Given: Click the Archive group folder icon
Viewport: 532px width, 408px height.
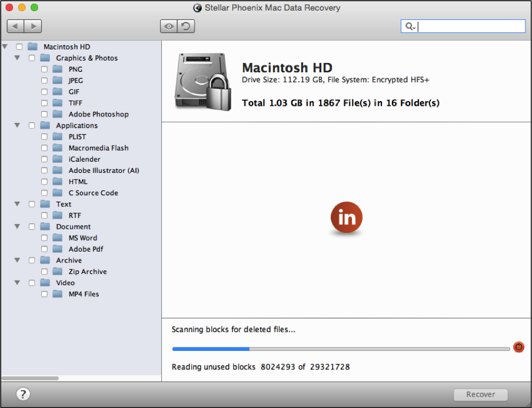Looking at the screenshot, I should tap(45, 260).
